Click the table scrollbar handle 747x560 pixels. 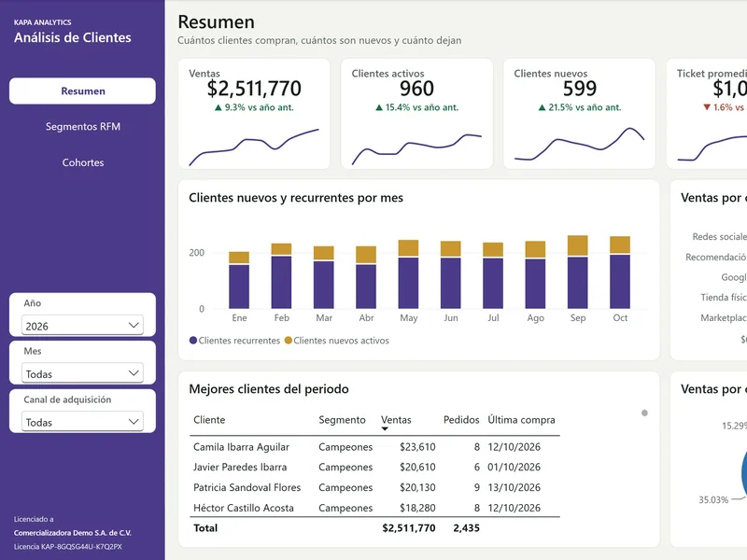pos(644,413)
